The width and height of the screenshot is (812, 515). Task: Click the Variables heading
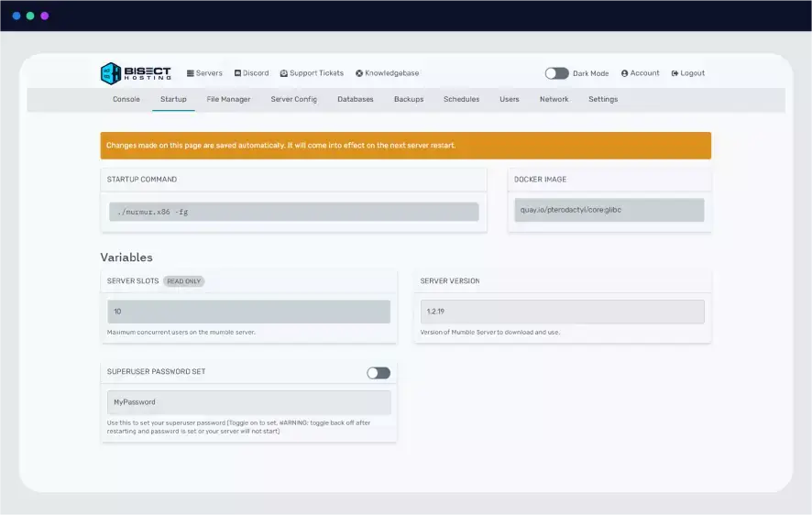126,257
